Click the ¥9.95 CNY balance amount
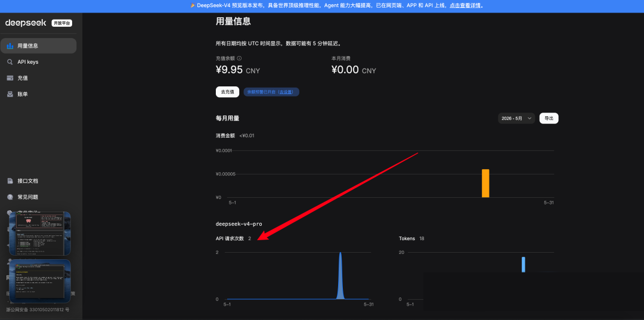 tap(238, 70)
